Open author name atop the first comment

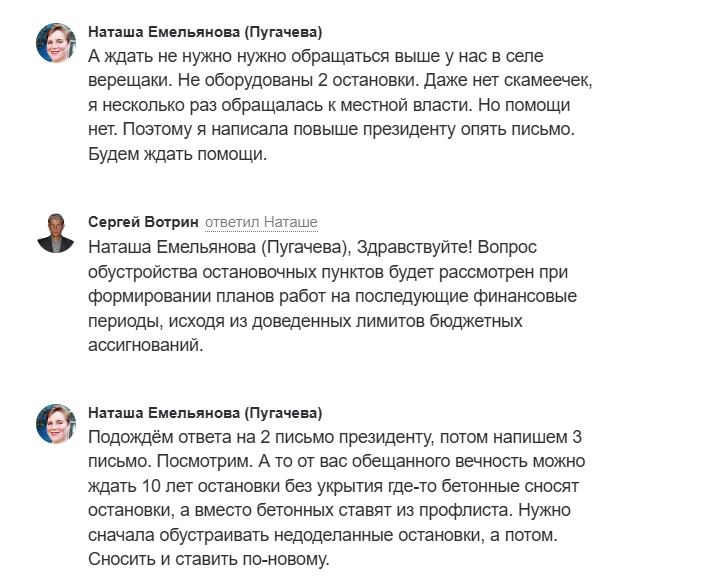(x=205, y=32)
